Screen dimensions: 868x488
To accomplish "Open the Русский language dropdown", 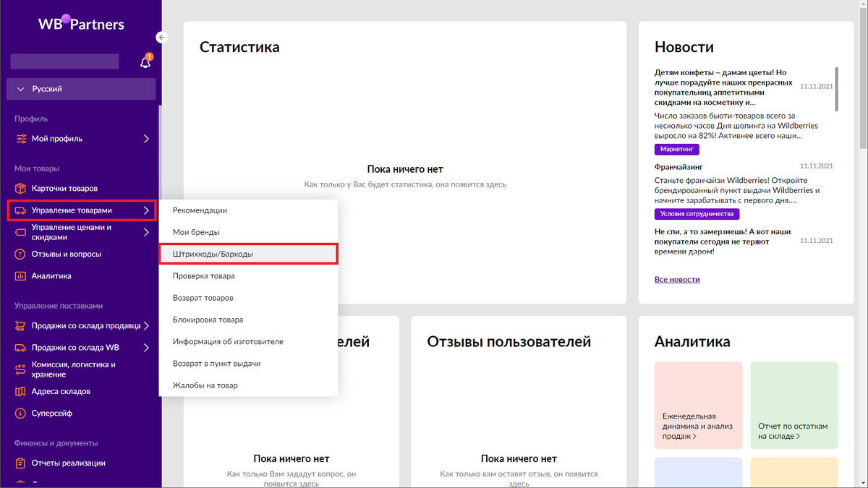I will pos(81,89).
